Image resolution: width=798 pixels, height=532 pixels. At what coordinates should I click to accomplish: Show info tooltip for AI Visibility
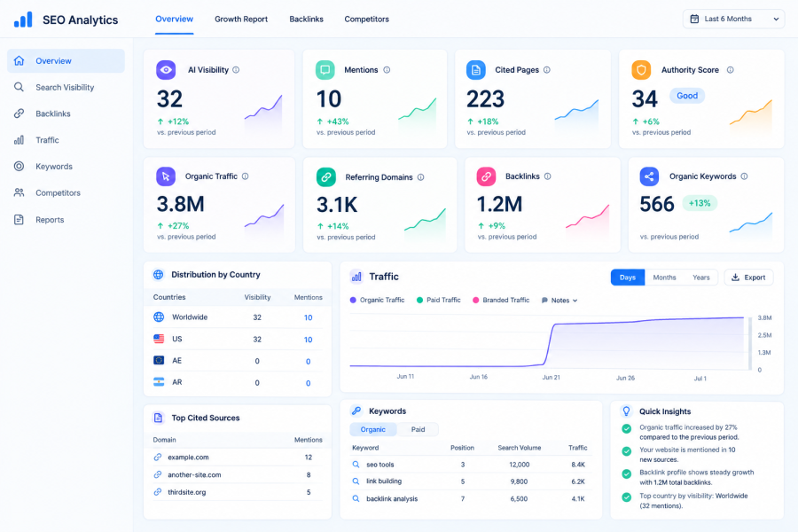coord(236,70)
